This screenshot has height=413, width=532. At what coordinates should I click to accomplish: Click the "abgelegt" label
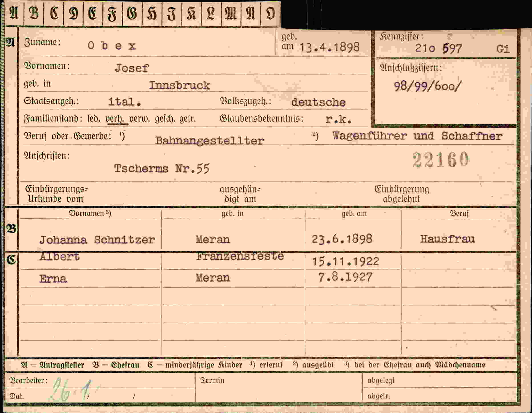coord(381,380)
